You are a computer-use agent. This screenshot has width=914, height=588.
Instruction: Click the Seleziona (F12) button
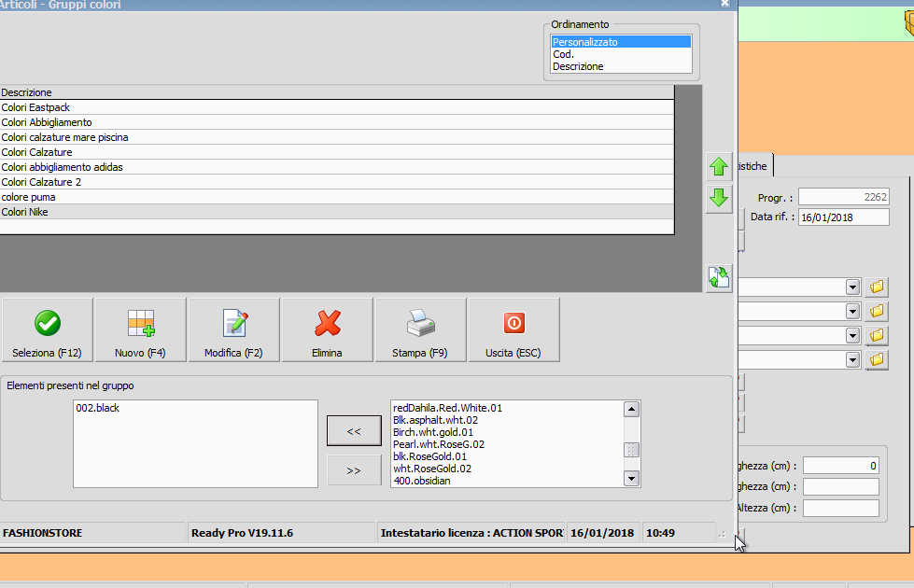48,329
